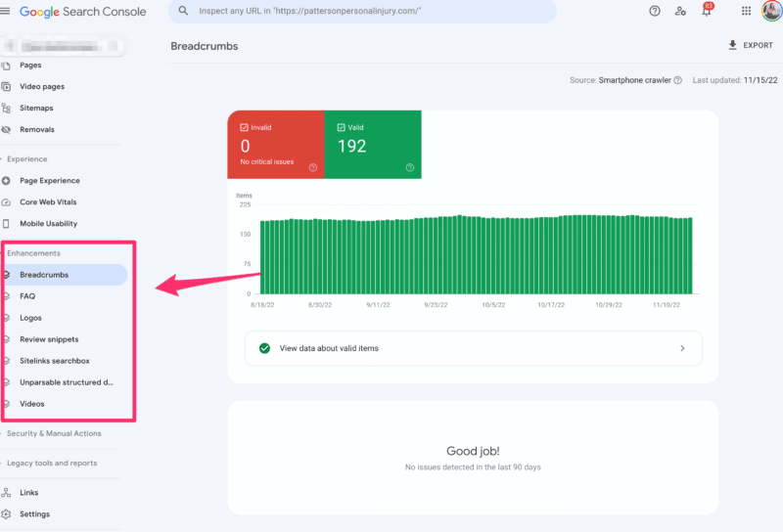
Task: Click the notifications bell icon
Action: point(707,11)
